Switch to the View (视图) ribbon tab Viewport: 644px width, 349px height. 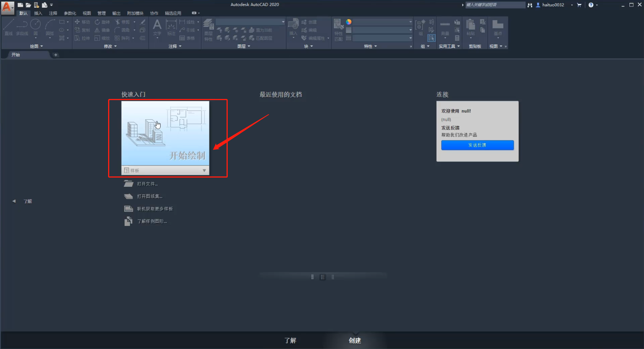[x=87, y=13]
